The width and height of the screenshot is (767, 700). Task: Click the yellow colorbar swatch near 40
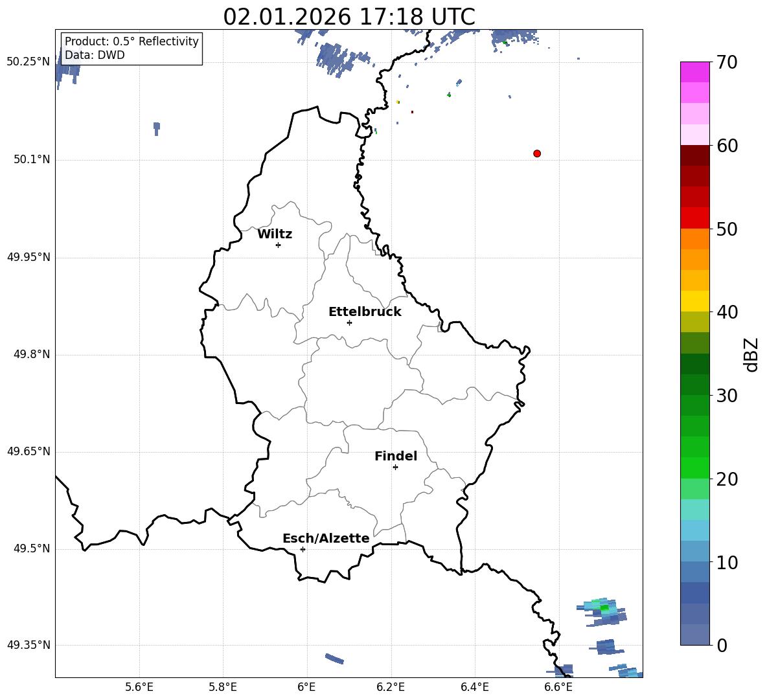click(x=695, y=301)
